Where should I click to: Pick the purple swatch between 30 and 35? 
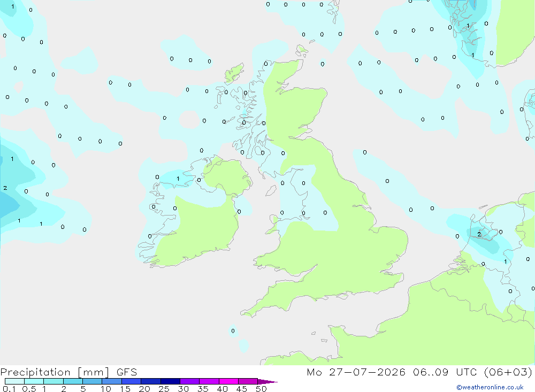point(190,381)
